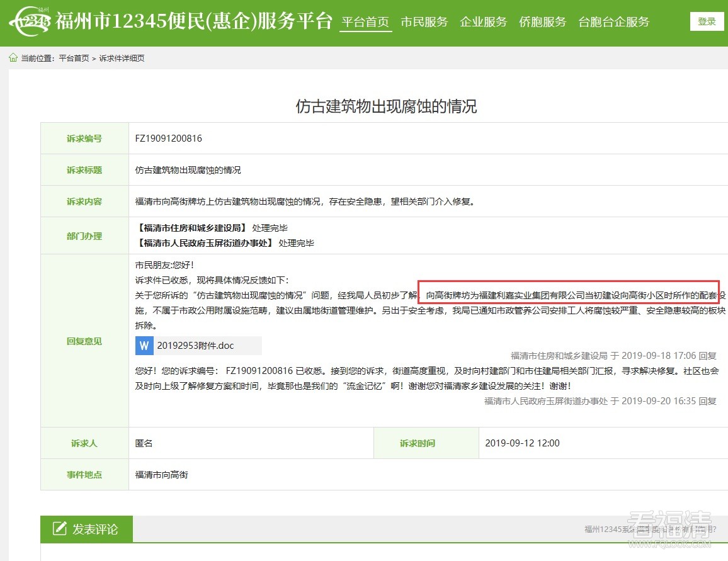This screenshot has width=728, height=561.
Task: Click the 匿名 requester value
Action: (144, 443)
